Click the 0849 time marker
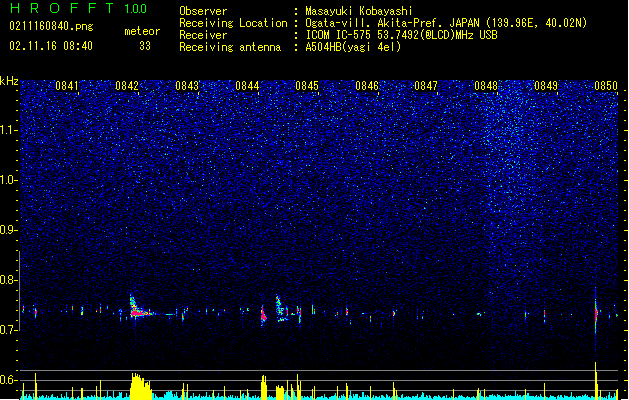 click(546, 86)
